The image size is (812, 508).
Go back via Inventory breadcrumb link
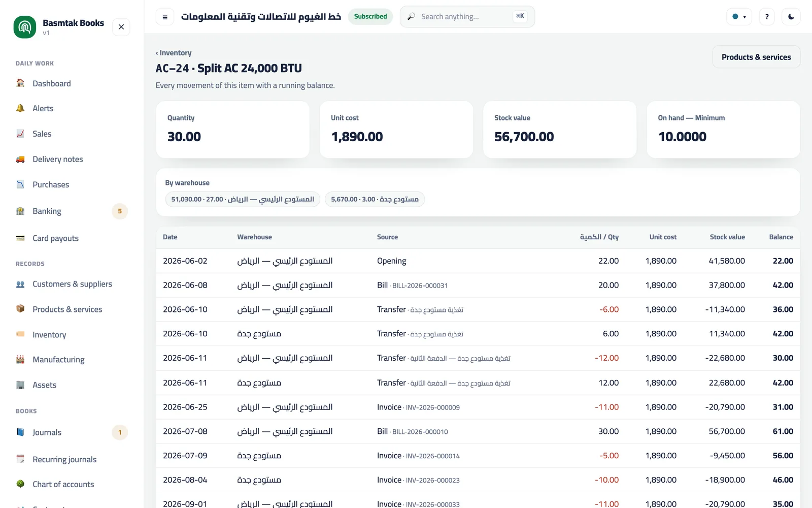coord(174,53)
